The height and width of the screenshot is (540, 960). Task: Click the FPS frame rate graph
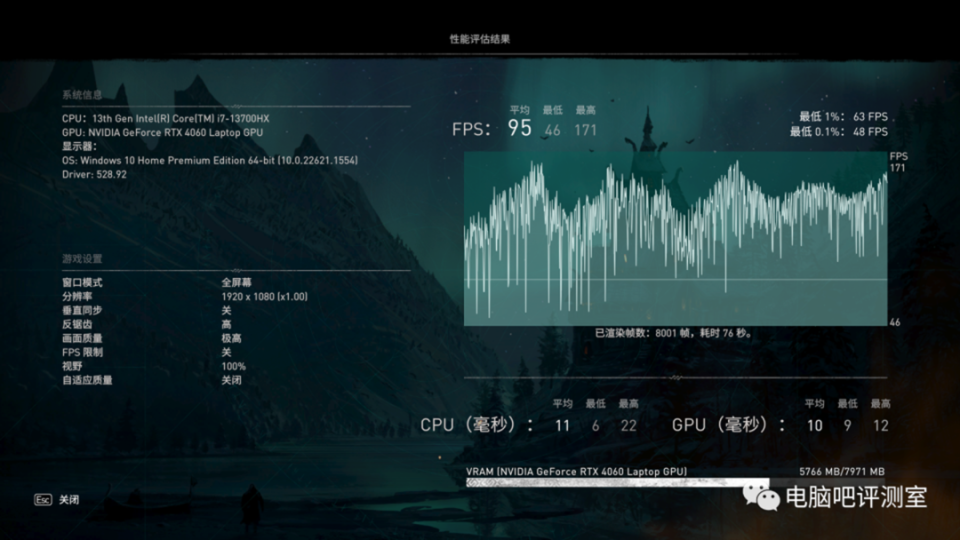675,238
